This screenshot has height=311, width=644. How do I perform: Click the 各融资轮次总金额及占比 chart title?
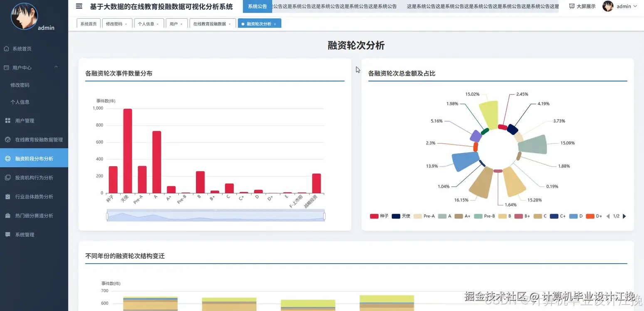point(402,73)
